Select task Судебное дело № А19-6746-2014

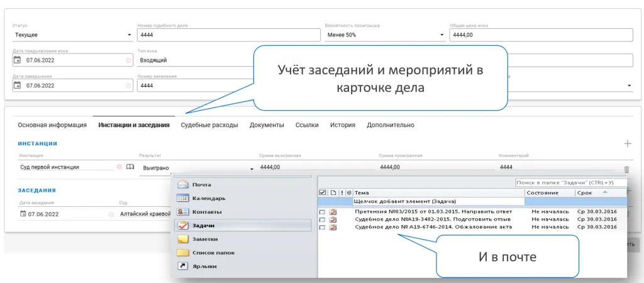433,227
